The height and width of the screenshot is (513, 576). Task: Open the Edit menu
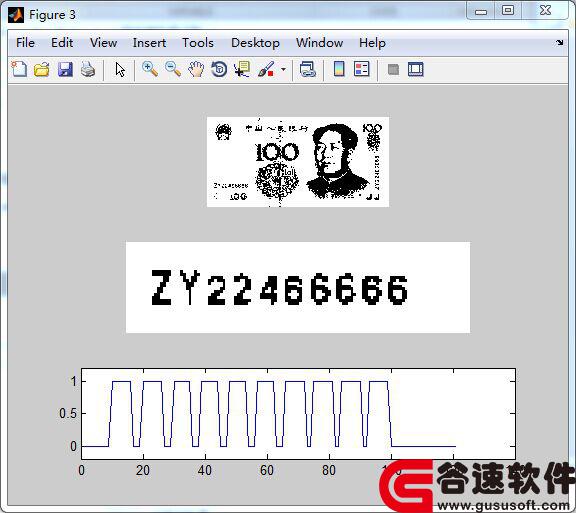point(62,43)
